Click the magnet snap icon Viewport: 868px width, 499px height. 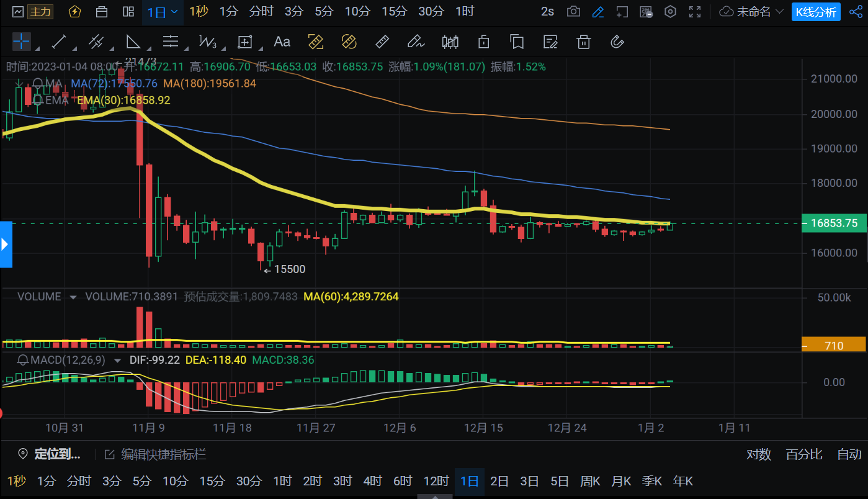[617, 42]
